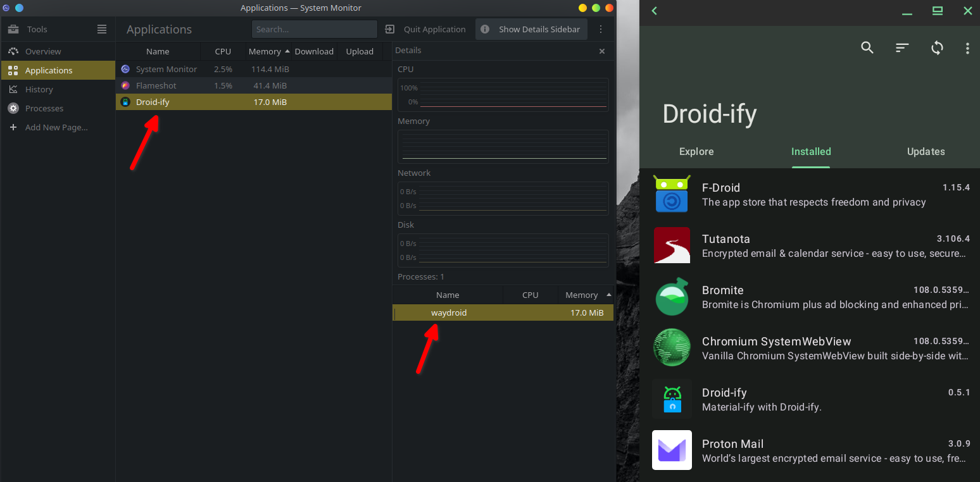
Task: Open the System Monitor hamburger menu
Action: tap(102, 29)
